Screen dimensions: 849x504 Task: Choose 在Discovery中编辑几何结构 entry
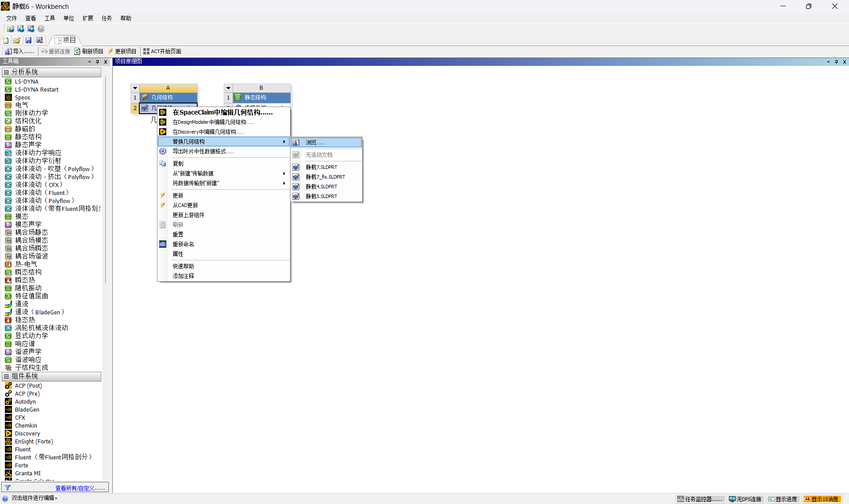coord(224,132)
